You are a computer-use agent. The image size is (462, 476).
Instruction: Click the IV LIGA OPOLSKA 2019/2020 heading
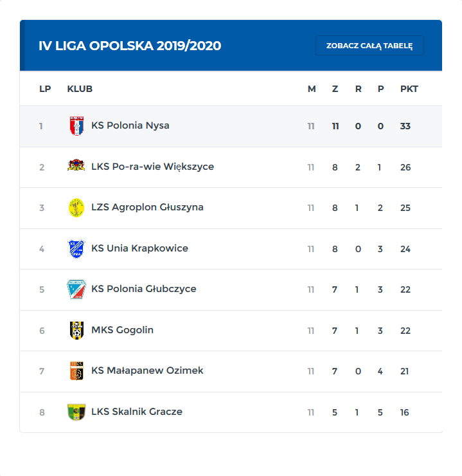130,46
